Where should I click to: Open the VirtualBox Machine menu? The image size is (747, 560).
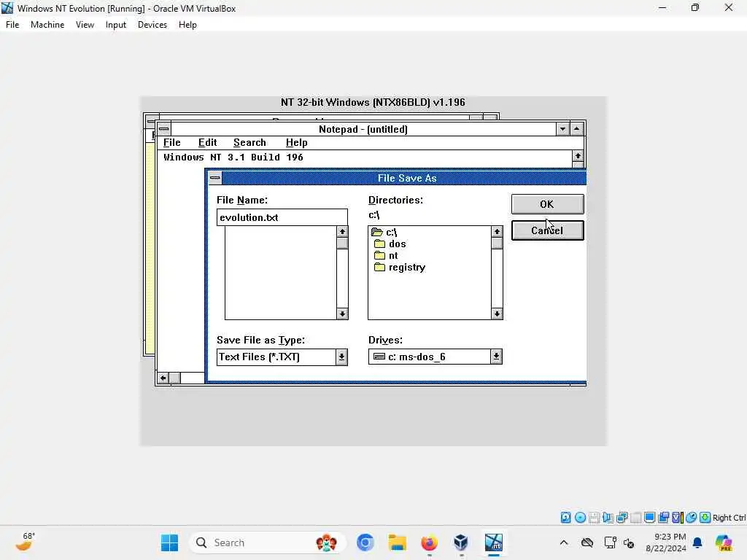(x=47, y=25)
